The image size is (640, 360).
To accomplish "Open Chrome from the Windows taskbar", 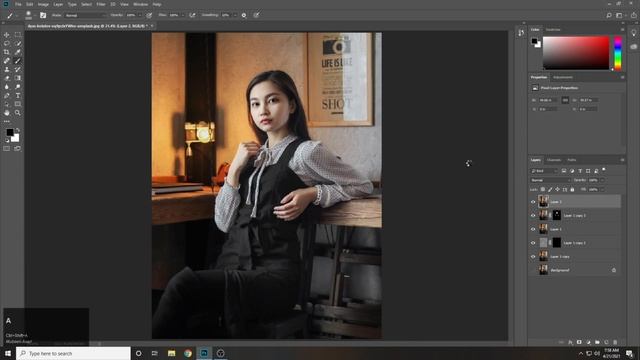I will (188, 353).
